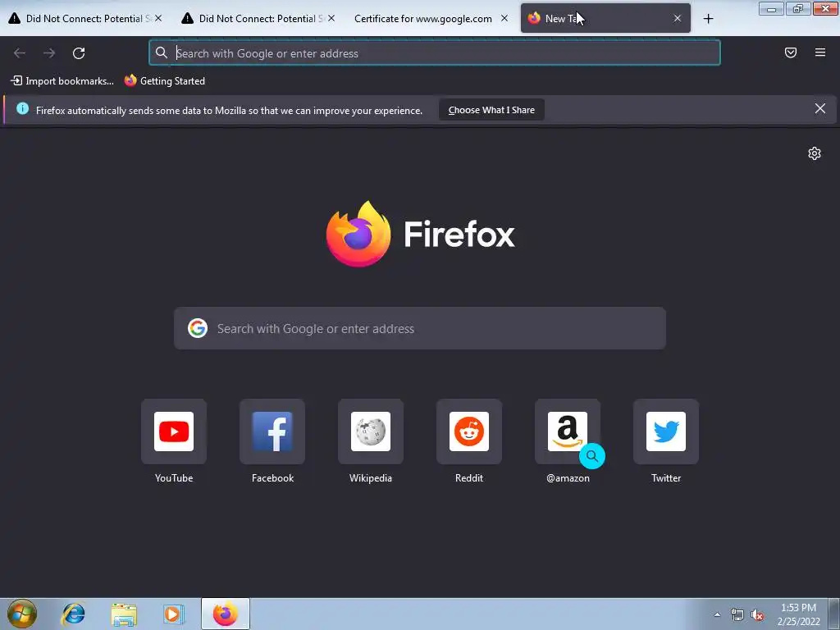
Task: Open the Twitter shortcut tile
Action: coord(666,431)
